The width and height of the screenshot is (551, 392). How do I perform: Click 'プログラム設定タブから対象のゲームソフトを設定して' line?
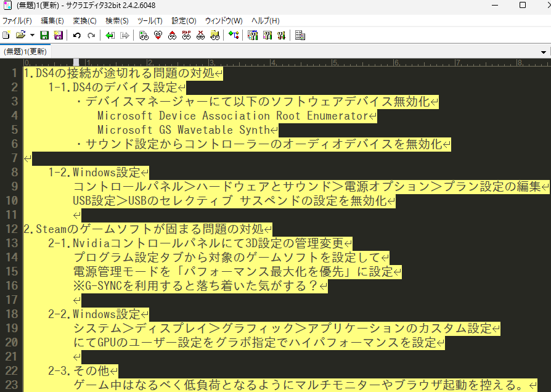227,258
